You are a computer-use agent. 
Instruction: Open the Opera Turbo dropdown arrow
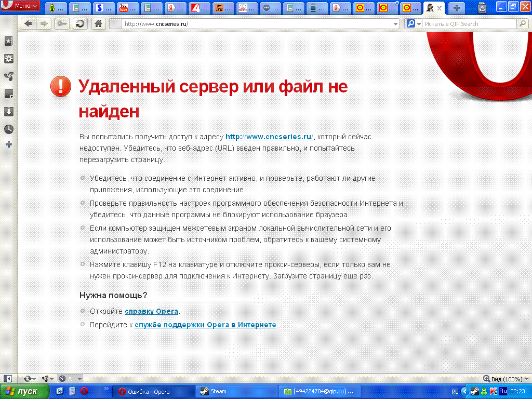(79, 379)
